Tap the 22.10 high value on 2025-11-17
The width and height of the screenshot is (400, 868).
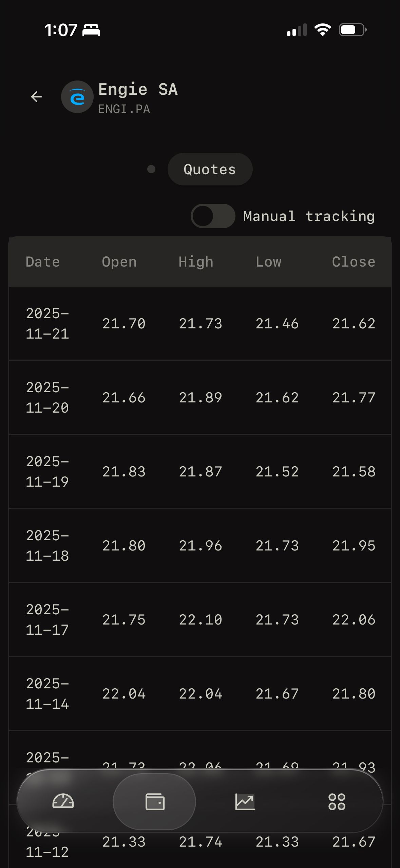201,620
